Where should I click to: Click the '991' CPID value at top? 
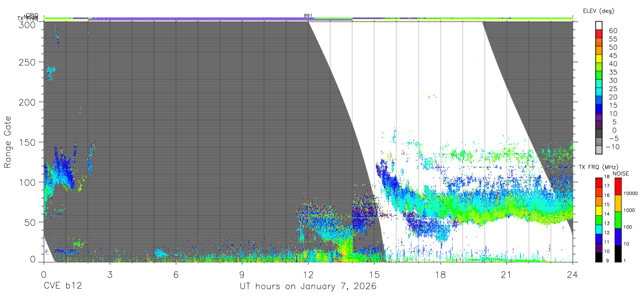[308, 16]
